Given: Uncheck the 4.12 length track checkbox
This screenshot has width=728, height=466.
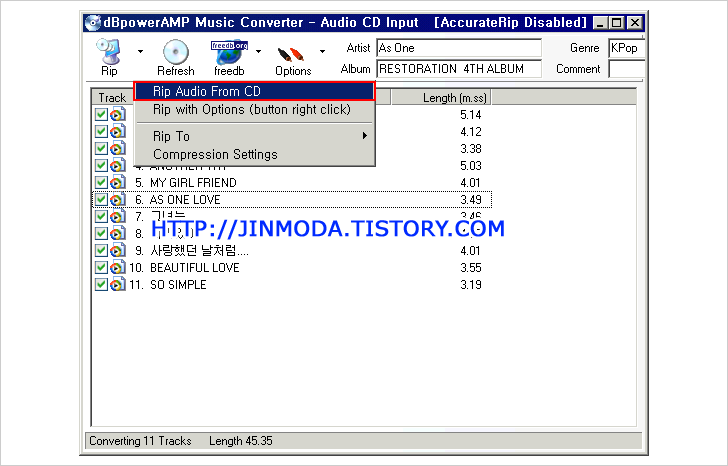Looking at the screenshot, I should tap(101, 131).
